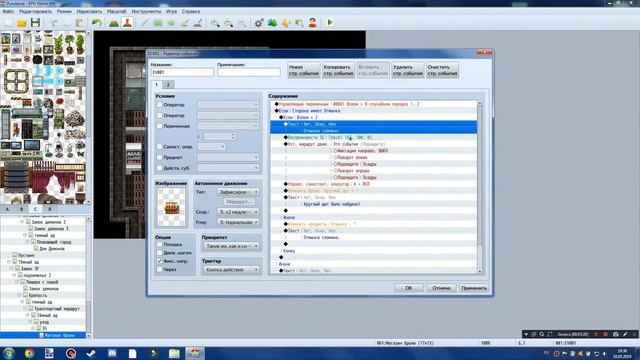Open the Sound Test icon
Image resolution: width=640 pixels, height=360 pixels.
pyautogui.click(x=286, y=22)
